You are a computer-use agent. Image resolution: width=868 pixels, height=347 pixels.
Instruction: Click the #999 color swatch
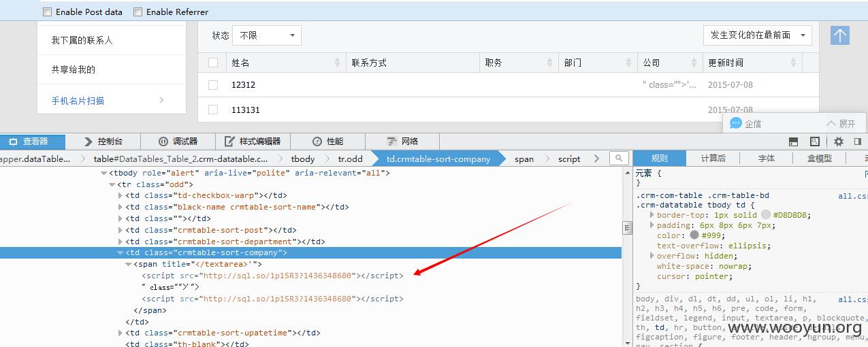click(x=694, y=235)
